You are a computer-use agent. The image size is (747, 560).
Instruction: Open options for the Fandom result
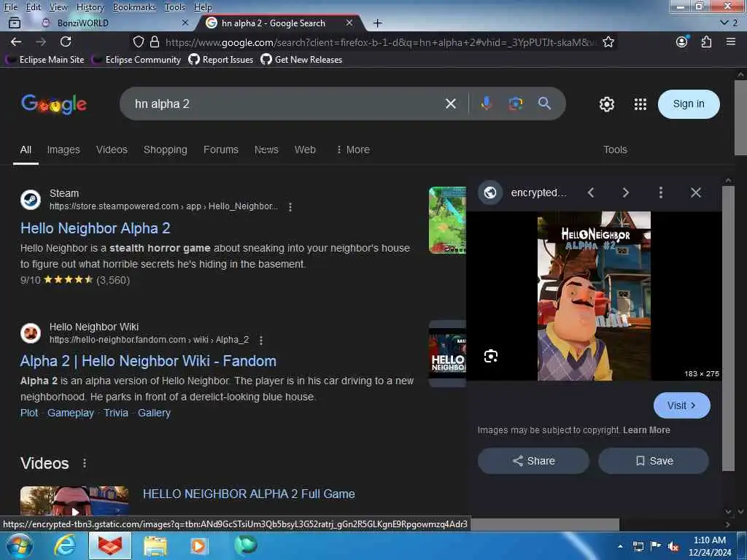point(261,340)
